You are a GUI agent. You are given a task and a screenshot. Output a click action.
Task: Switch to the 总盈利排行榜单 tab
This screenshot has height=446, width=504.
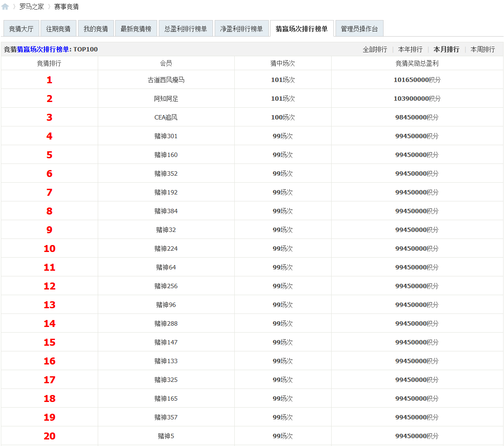coord(185,29)
